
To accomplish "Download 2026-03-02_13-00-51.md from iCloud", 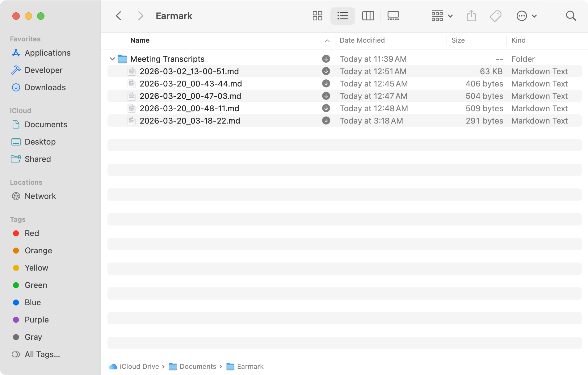I will pos(326,71).
